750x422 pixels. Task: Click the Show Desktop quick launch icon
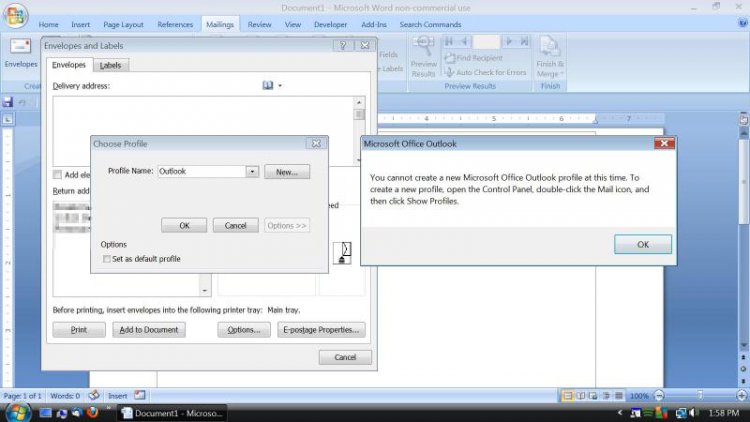click(45, 413)
